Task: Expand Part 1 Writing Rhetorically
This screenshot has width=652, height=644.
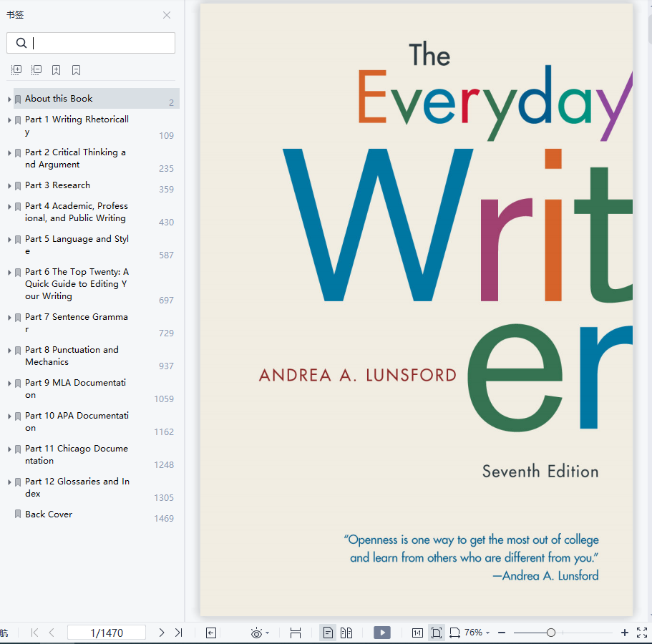Action: (x=9, y=120)
